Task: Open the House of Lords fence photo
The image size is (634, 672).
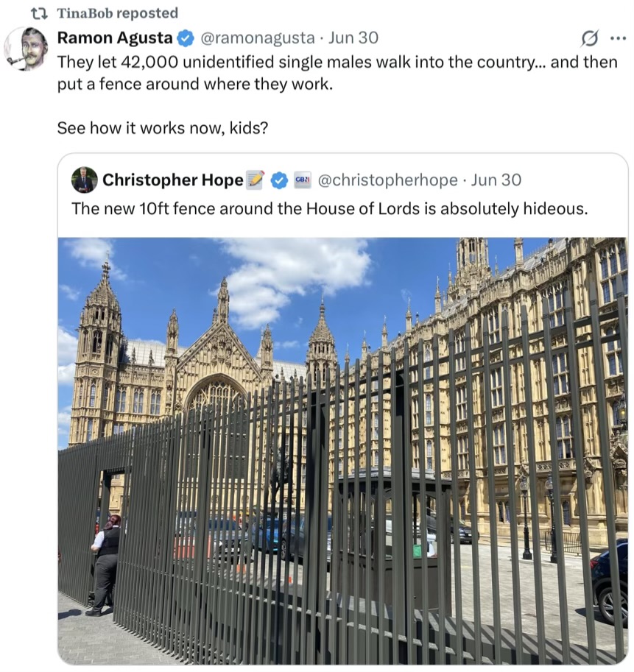Action: click(x=343, y=451)
